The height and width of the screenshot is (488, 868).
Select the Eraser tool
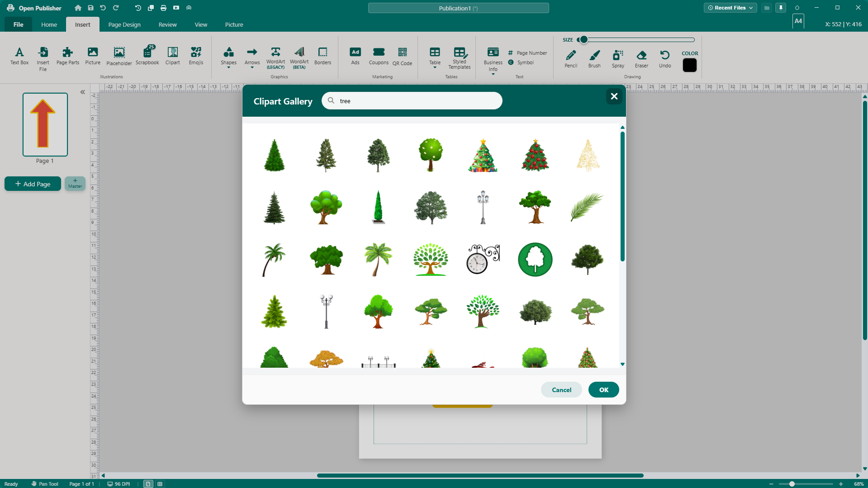[641, 59]
